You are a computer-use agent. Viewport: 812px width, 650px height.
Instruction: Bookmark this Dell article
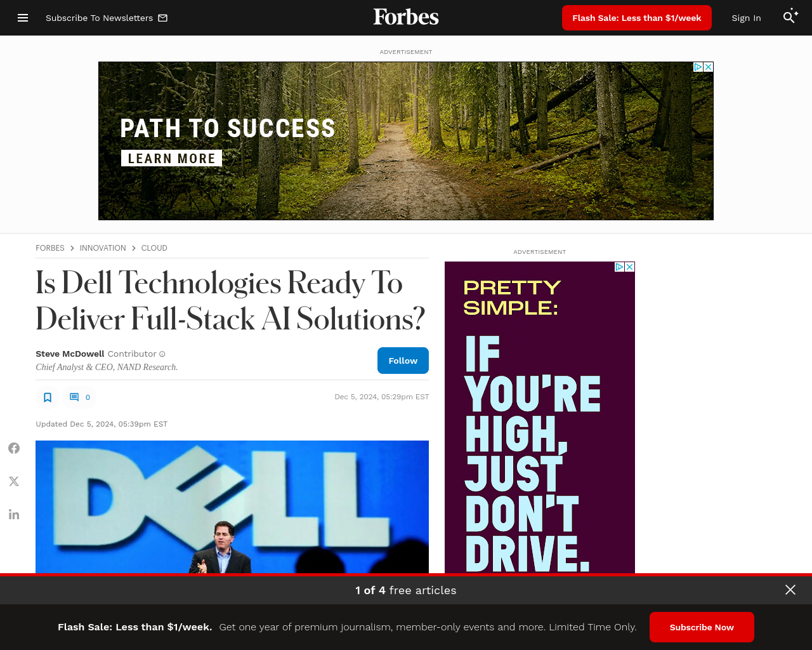pos(48,397)
